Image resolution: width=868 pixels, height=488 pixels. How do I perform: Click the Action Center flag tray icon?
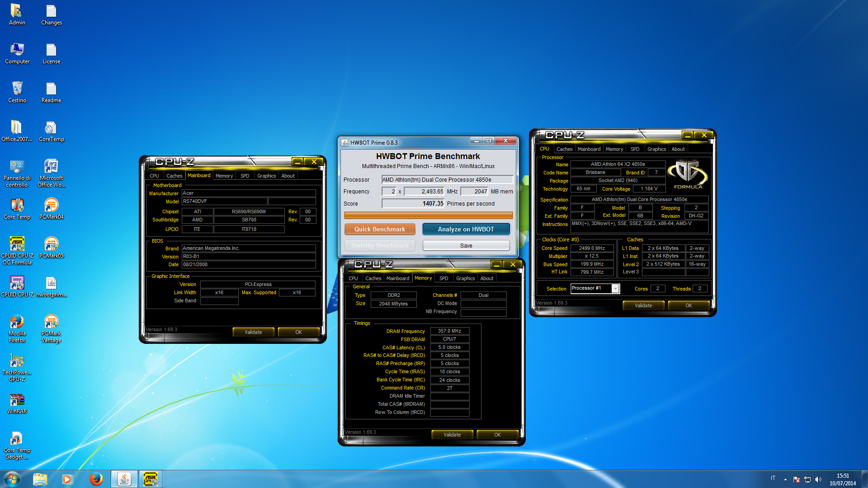(x=797, y=479)
